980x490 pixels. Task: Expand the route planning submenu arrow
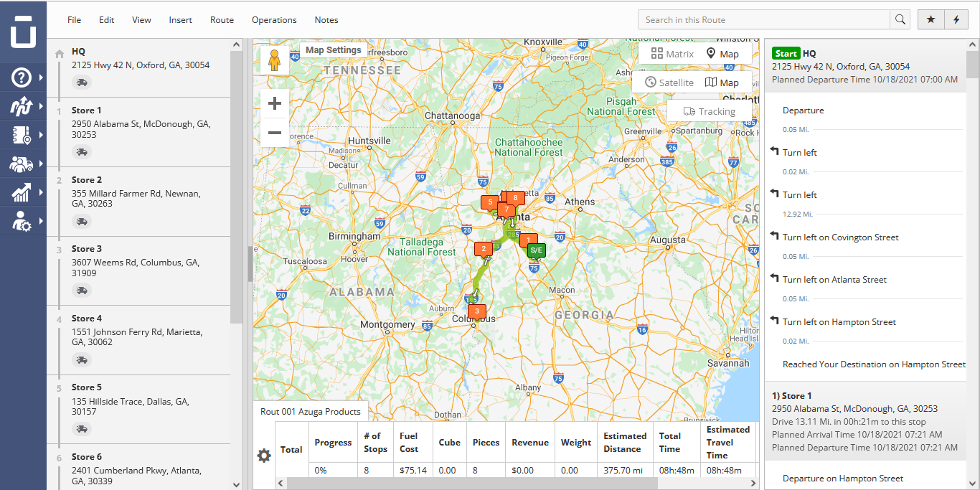[x=41, y=105]
